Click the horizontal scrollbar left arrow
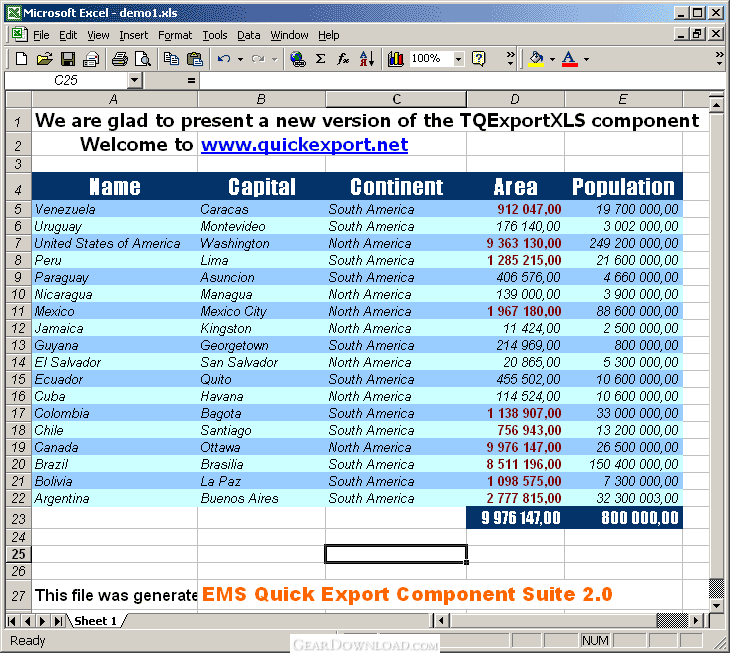730x653 pixels. coord(442,620)
